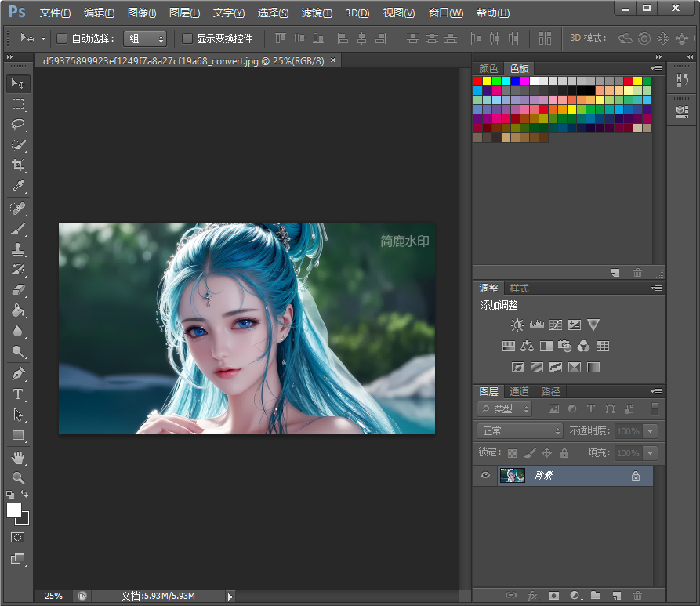Open the 不透明度 opacity dropdown arrow
Viewport: 700px width, 606px height.
click(x=649, y=430)
